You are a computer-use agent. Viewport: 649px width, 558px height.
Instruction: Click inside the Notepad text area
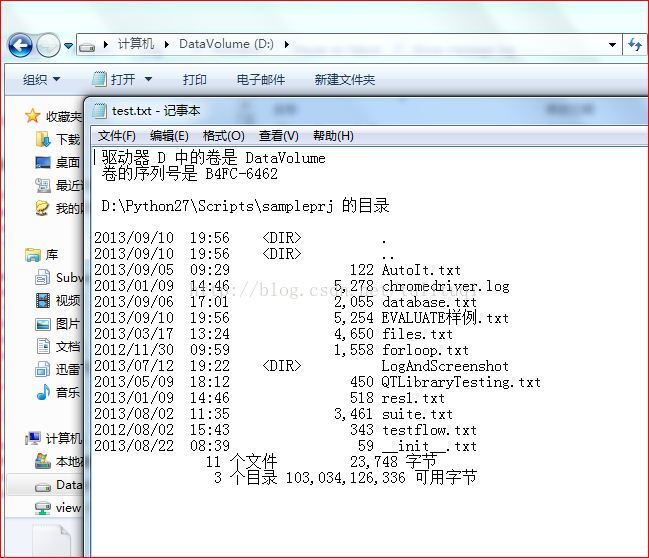tap(369, 352)
